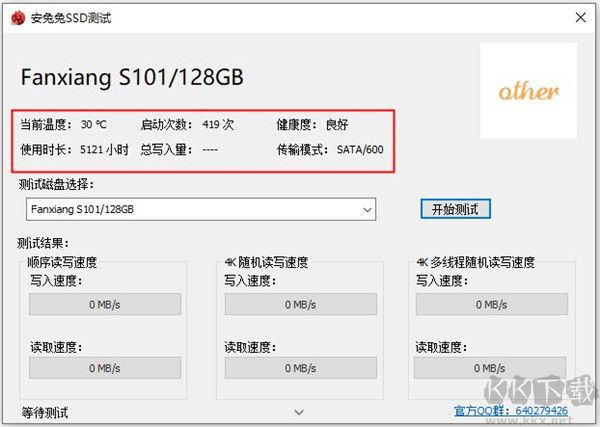600x427 pixels.
Task: Select the health status 良好 text
Action: (x=337, y=125)
